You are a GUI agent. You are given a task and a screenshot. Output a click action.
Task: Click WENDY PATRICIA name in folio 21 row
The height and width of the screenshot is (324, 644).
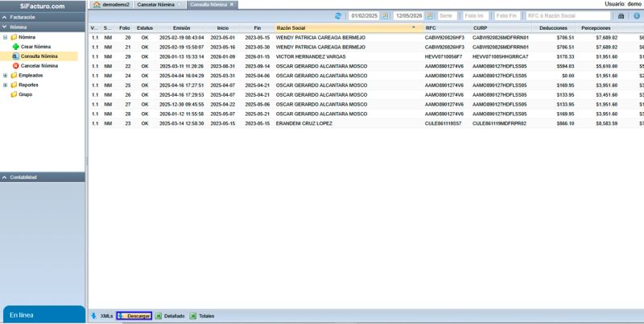(320, 48)
